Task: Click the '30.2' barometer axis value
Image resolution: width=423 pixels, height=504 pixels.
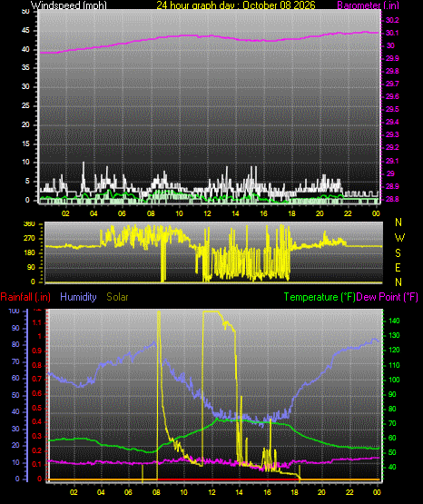Action: pyautogui.click(x=392, y=20)
